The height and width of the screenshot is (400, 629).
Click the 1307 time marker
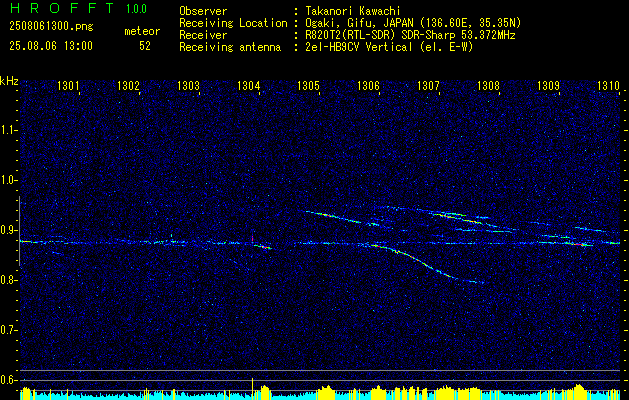click(428, 85)
